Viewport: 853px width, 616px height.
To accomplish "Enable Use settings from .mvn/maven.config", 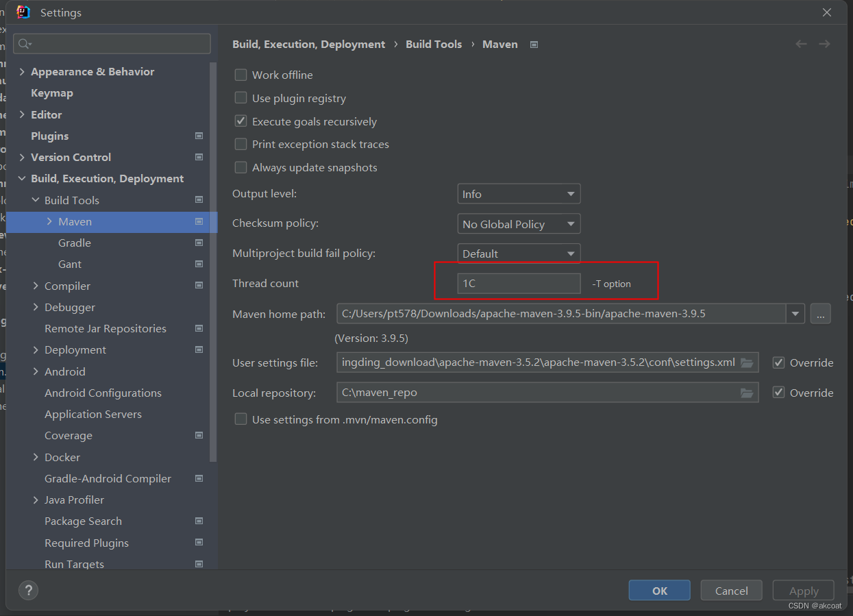I will (x=240, y=419).
